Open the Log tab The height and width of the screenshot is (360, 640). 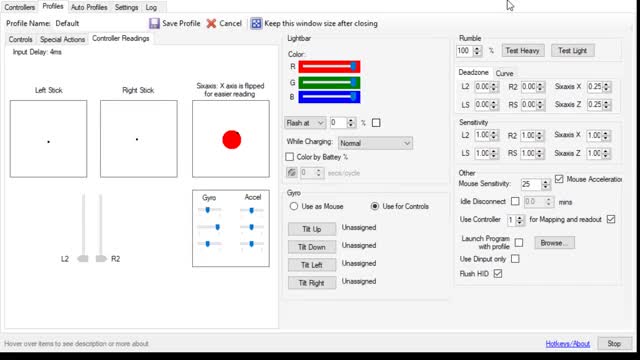point(151,7)
